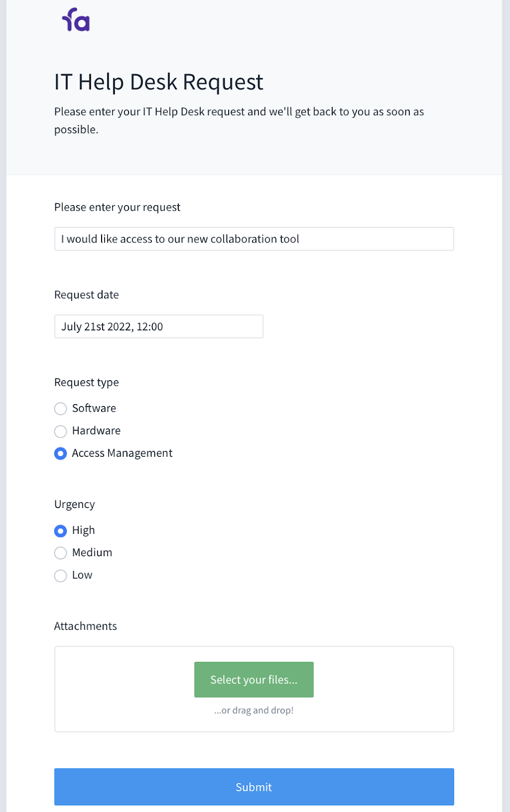
Task: Click the 'Request type' label
Action: 86,382
